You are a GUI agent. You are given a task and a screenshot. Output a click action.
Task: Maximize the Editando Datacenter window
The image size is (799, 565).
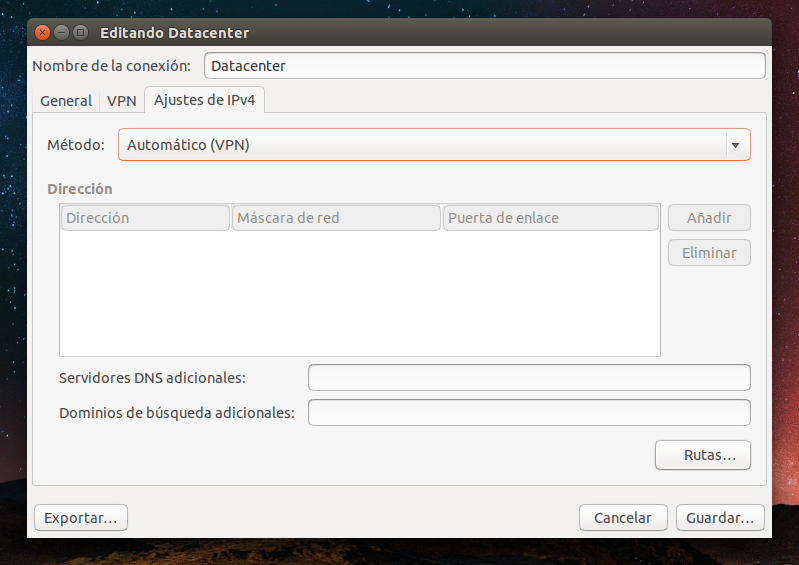[81, 33]
